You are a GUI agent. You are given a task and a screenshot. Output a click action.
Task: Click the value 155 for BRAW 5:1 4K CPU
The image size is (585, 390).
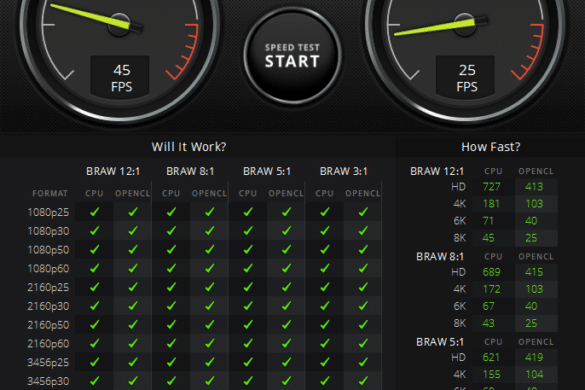pos(491,374)
